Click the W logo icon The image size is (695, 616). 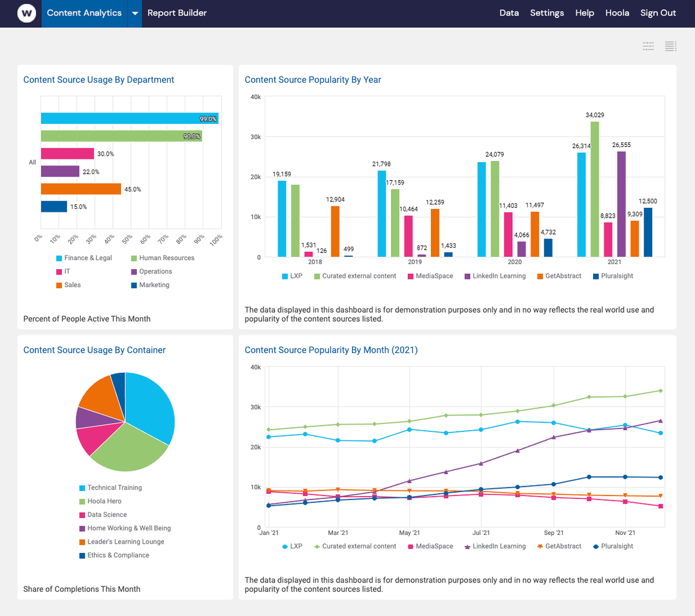(x=27, y=13)
